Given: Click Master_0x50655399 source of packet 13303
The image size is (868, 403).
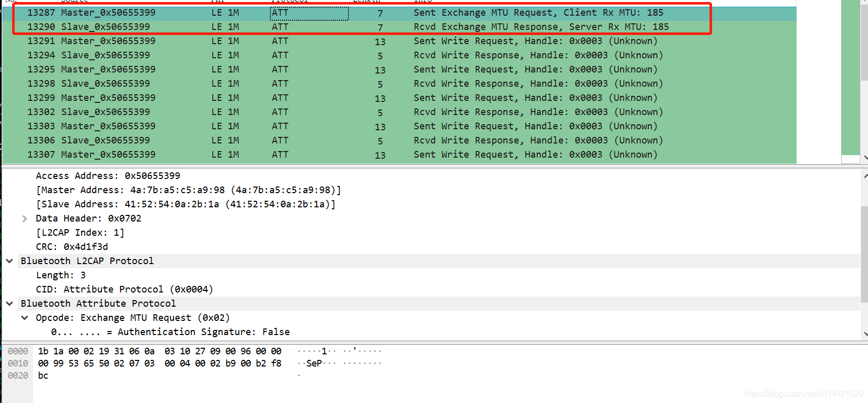Looking at the screenshot, I should pyautogui.click(x=108, y=126).
